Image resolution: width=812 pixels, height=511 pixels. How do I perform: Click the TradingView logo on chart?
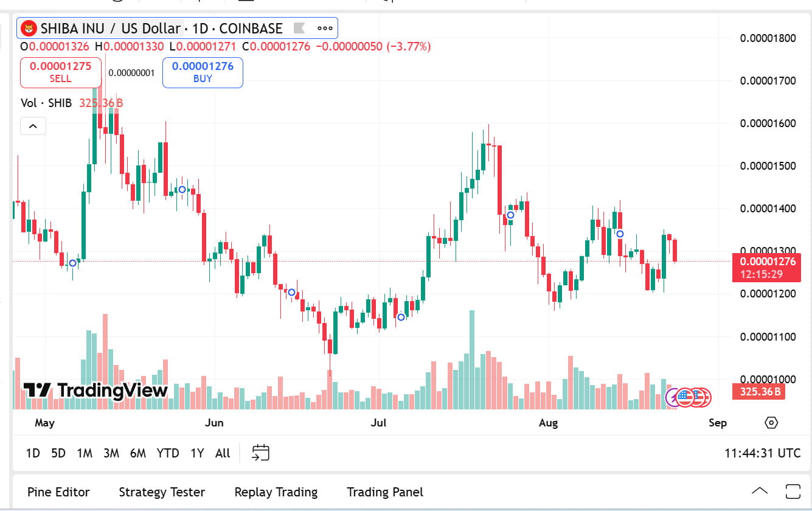coord(95,391)
